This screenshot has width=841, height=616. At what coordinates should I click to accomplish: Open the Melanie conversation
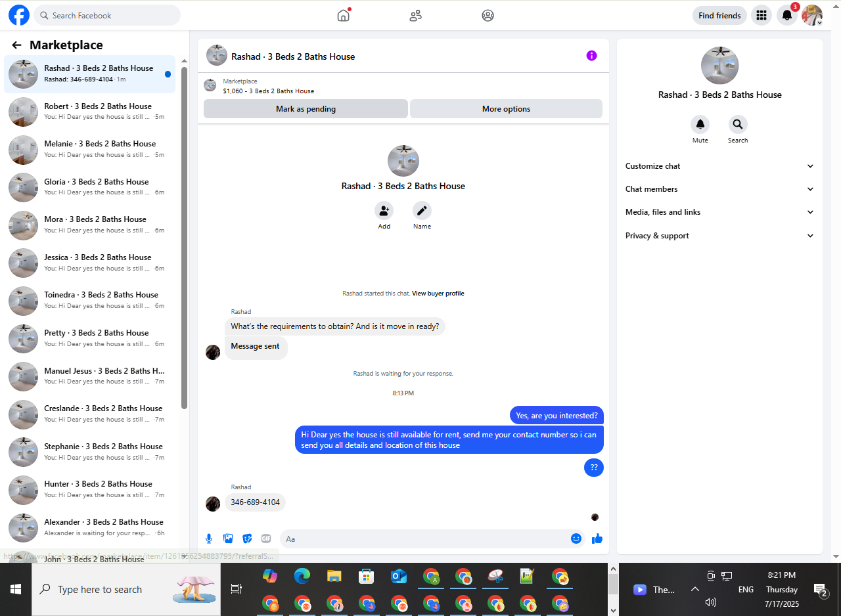(90, 149)
